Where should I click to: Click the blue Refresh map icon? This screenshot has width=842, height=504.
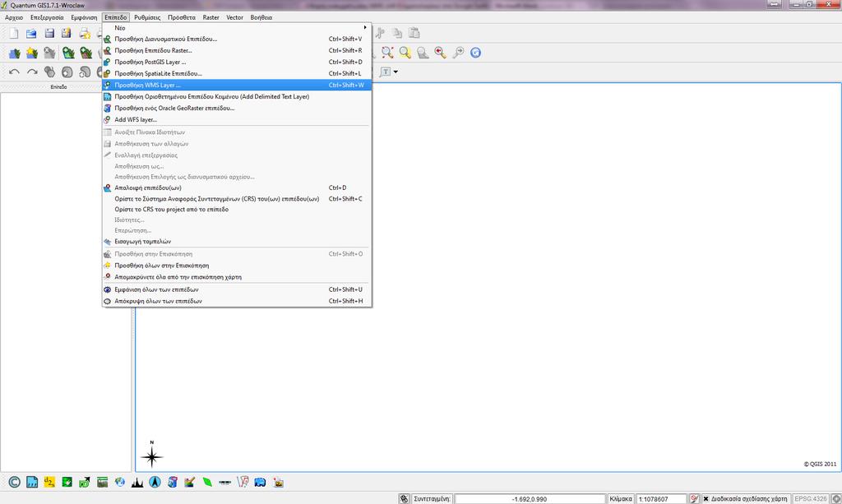tap(476, 52)
